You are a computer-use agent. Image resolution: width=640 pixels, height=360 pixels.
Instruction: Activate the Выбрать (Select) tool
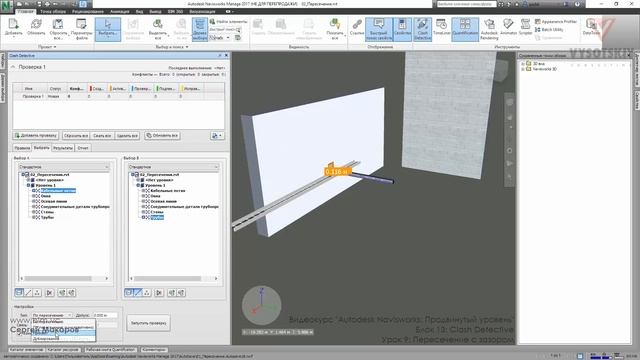[x=108, y=29]
